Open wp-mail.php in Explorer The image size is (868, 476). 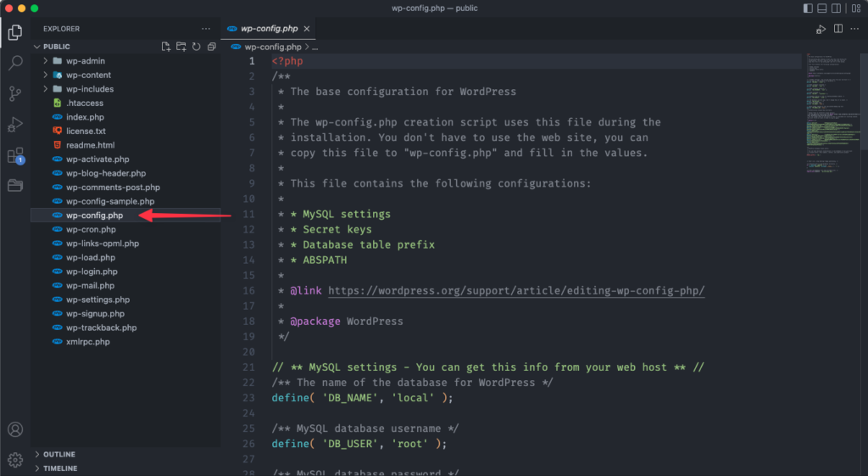pyautogui.click(x=125, y=285)
